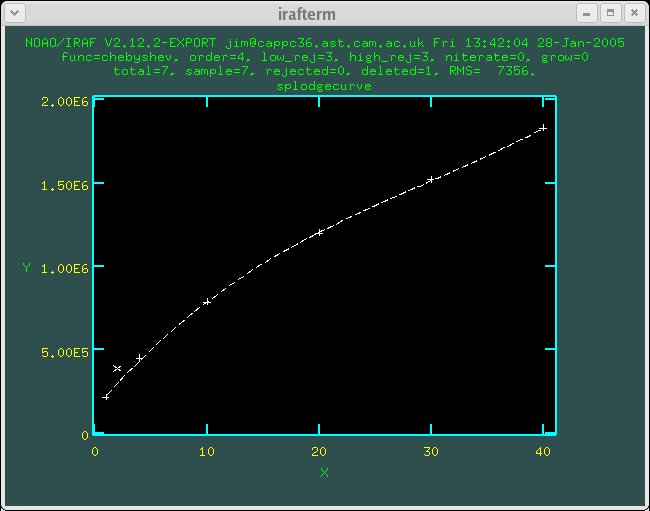
Task: Click the splodgecurve plot title
Action: [x=324, y=87]
